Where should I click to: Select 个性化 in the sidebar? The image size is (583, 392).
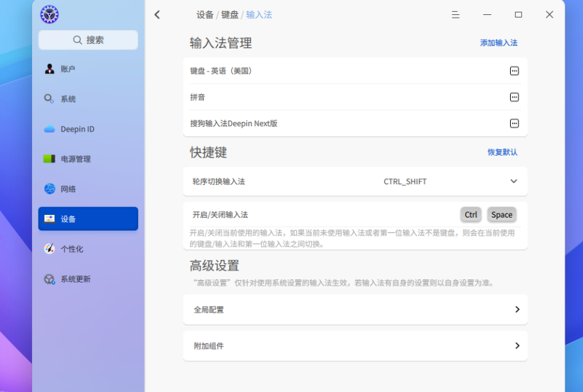tap(88, 249)
